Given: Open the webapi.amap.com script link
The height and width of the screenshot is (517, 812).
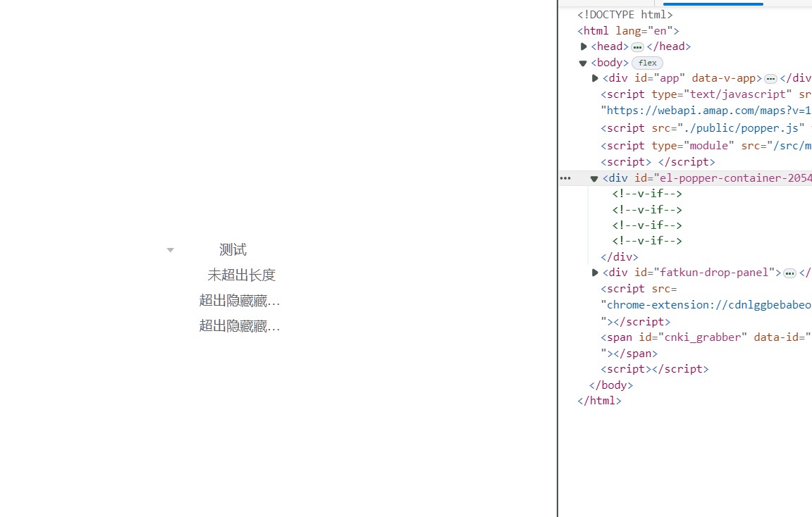Looking at the screenshot, I should click(708, 111).
